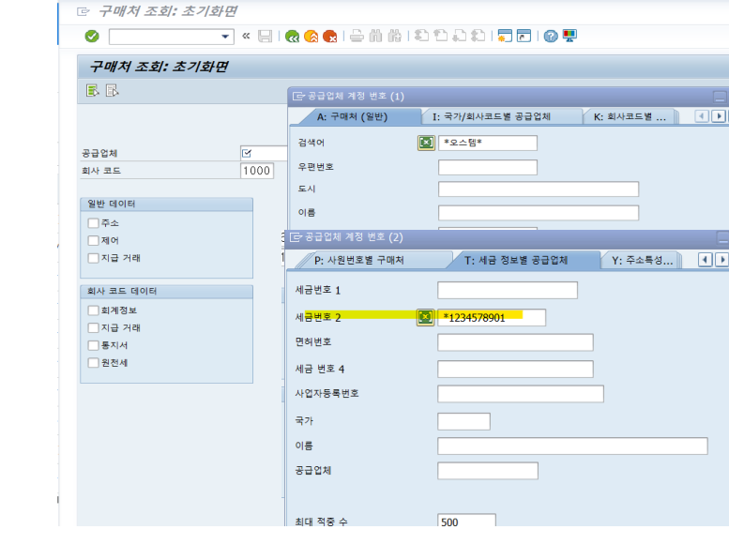Click 최대 적중 수 field showing 500
The width and height of the screenshot is (729, 560).
466,521
